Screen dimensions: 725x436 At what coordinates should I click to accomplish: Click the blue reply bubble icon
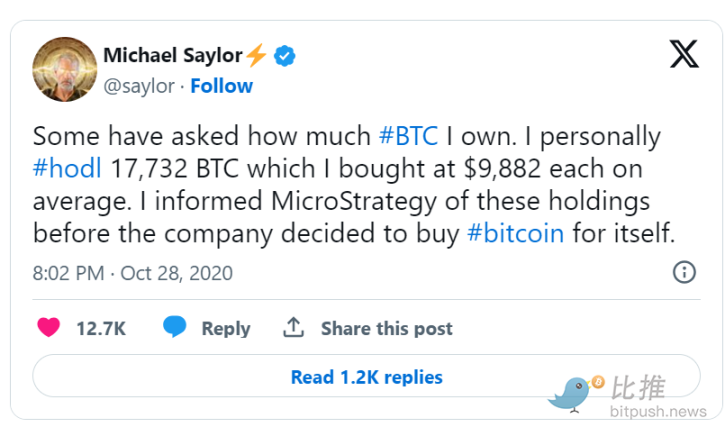click(x=175, y=327)
